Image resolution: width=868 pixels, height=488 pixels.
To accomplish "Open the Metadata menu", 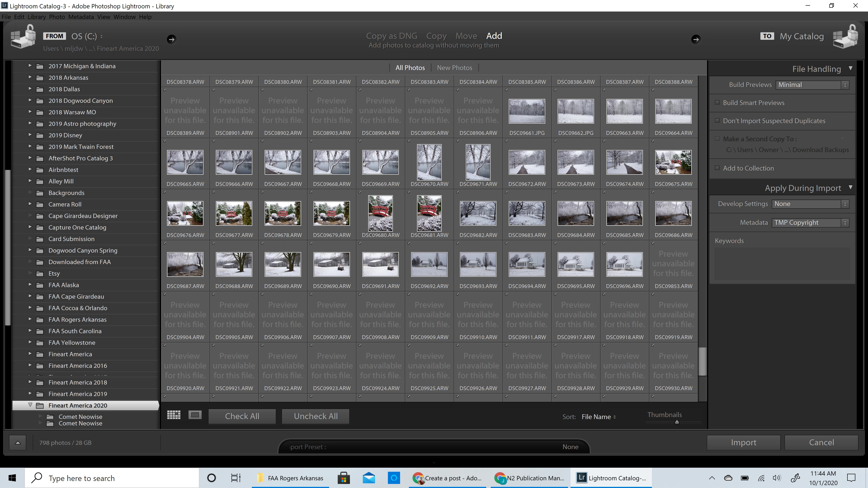I will point(81,17).
